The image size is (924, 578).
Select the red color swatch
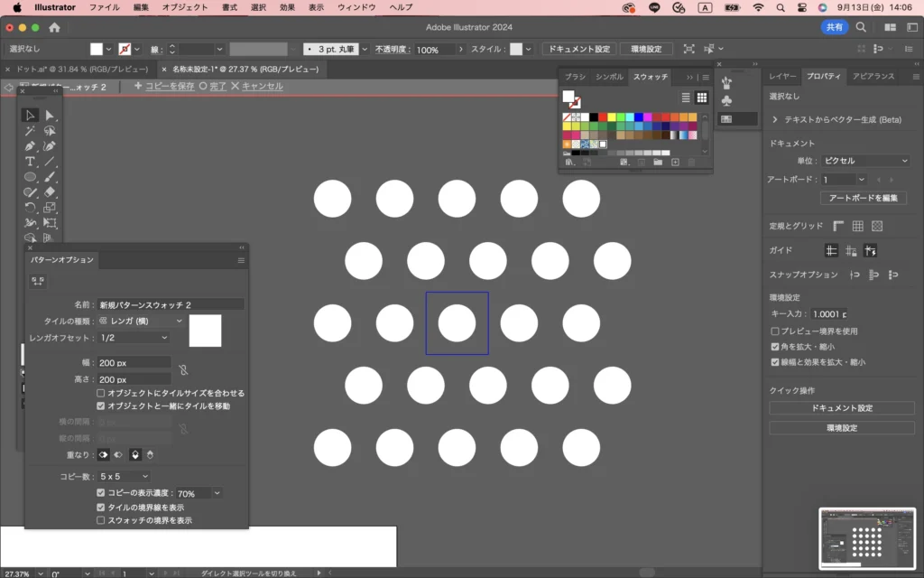(x=603, y=117)
